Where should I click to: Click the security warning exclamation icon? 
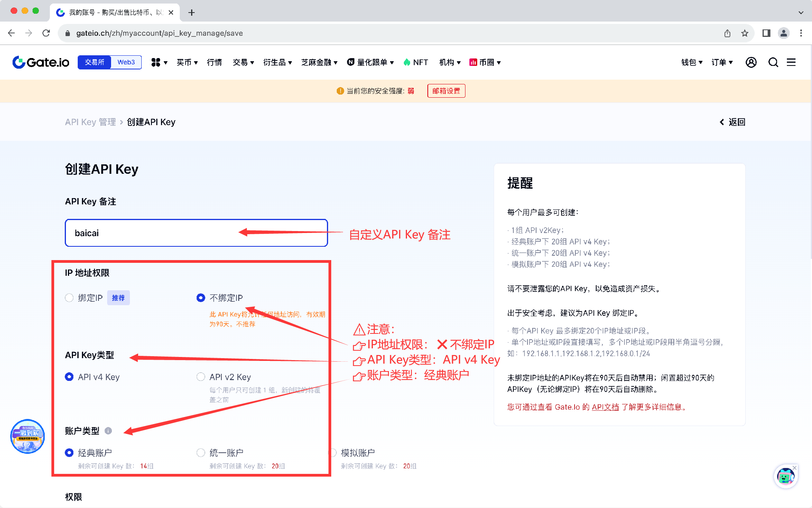point(340,91)
